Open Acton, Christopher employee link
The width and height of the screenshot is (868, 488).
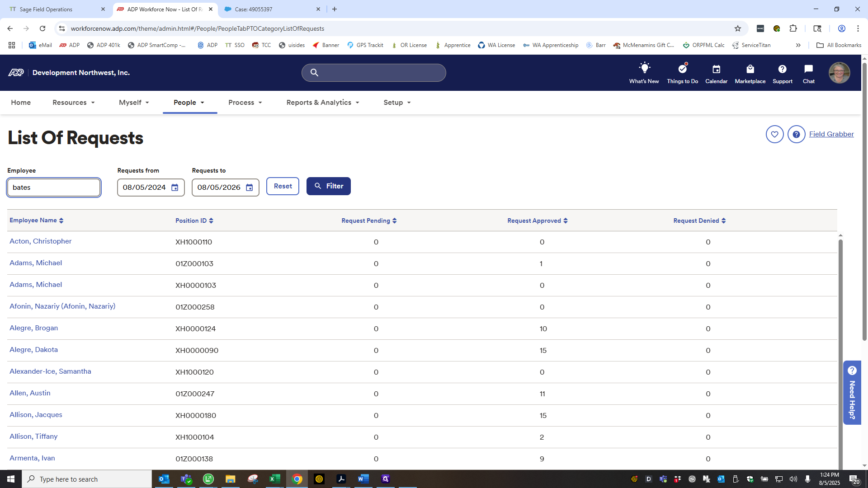[41, 241]
